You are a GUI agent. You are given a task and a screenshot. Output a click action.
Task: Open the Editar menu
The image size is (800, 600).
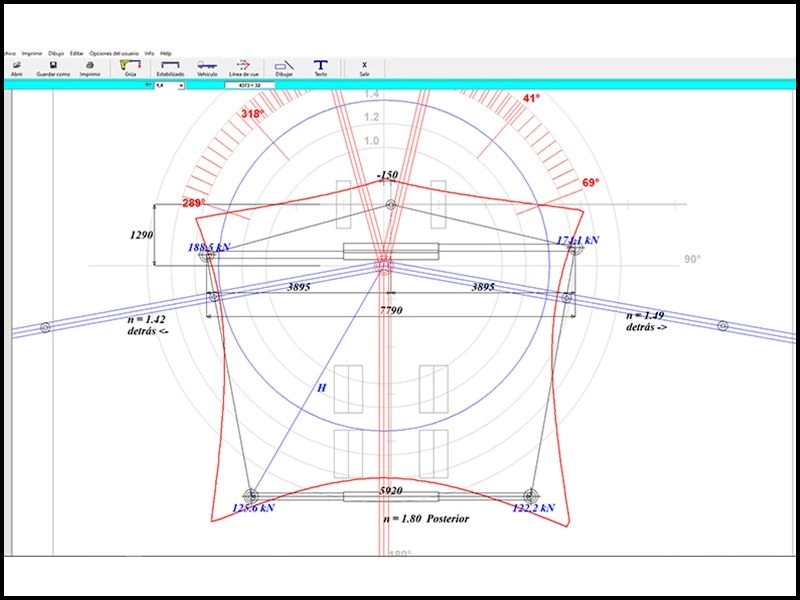77,53
